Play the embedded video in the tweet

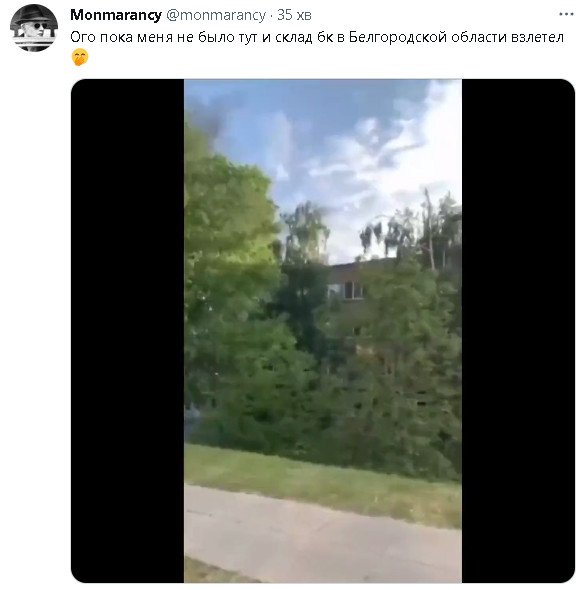pos(323,331)
